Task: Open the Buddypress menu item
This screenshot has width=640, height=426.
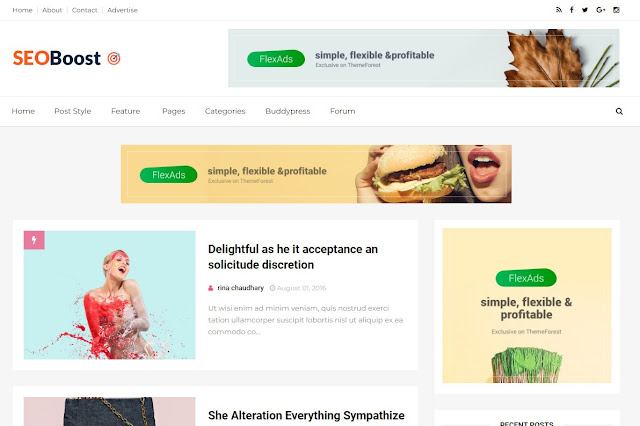Action: (288, 111)
